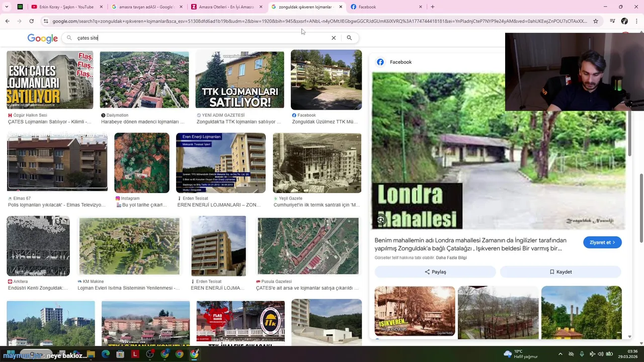Open the Arkitera Endüstri Kenti thumbnail
The height and width of the screenshot is (362, 644).
coord(38,246)
